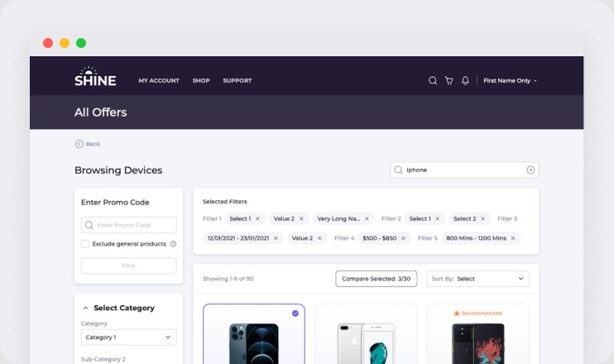Click the Enter Promo Code input
Viewport: 614px width, 364px height.
[x=128, y=225]
